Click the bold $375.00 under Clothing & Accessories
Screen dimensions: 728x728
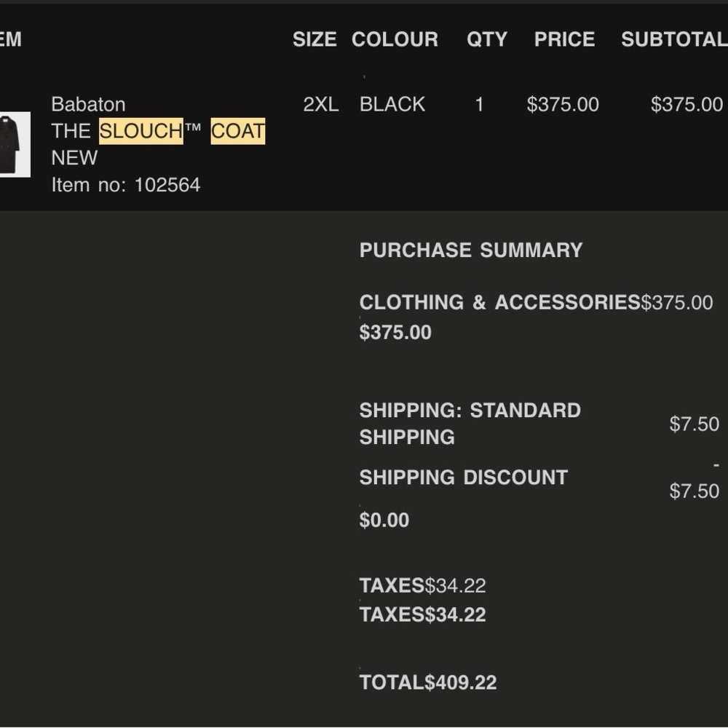click(x=395, y=333)
